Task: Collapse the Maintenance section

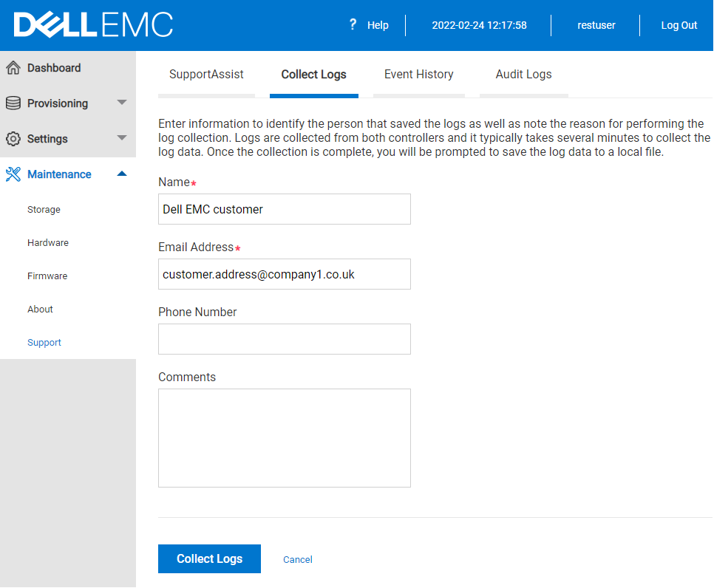Action: [x=121, y=174]
